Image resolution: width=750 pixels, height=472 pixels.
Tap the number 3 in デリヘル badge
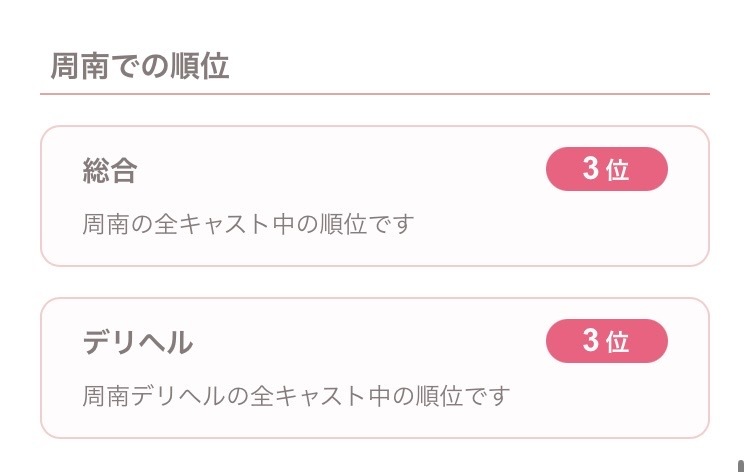pyautogui.click(x=590, y=342)
